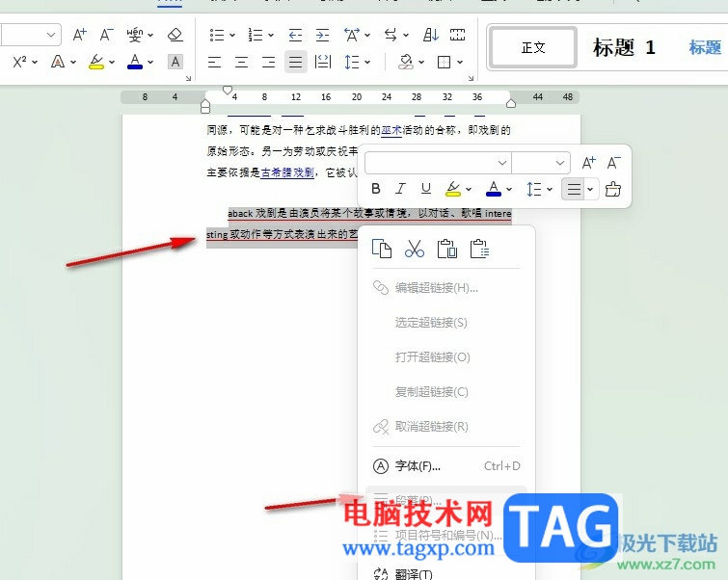Viewport: 728px width, 580px height.
Task: Decrease paragraph indent in ribbon
Action: (295, 35)
